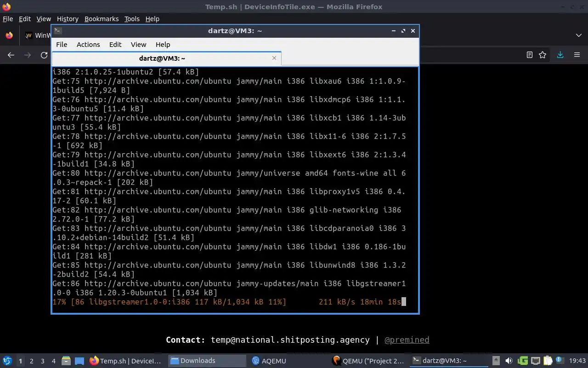Bookmark this page with star icon
The height and width of the screenshot is (368, 588).
point(543,55)
